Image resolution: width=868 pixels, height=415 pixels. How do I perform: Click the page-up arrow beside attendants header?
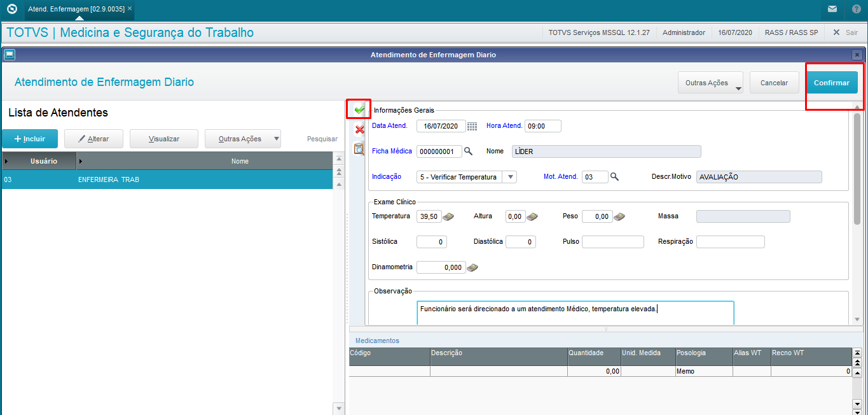[x=339, y=171]
